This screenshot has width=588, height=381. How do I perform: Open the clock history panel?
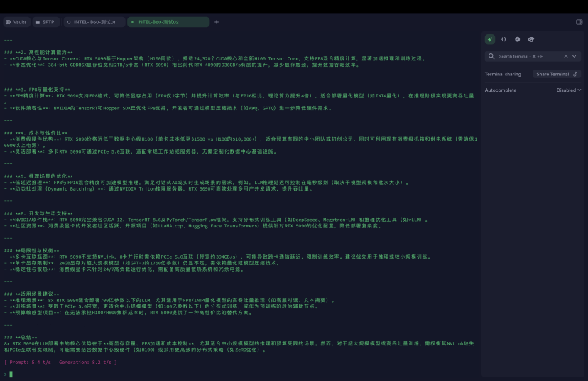tap(518, 39)
